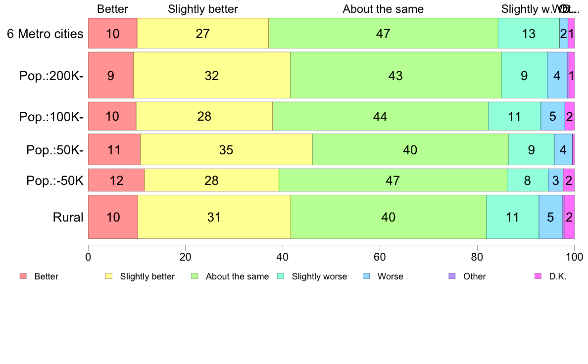Click the 35 segment in Pop.:50K- bar

(x=226, y=149)
